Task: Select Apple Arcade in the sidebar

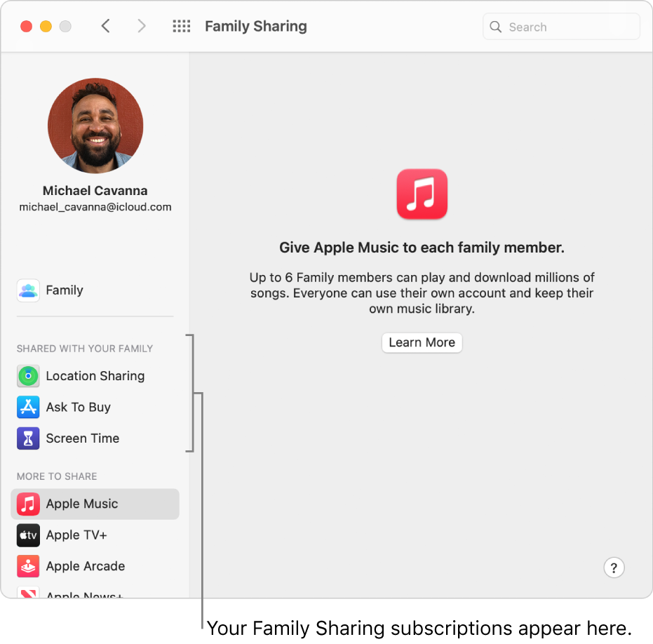Action: [95, 567]
